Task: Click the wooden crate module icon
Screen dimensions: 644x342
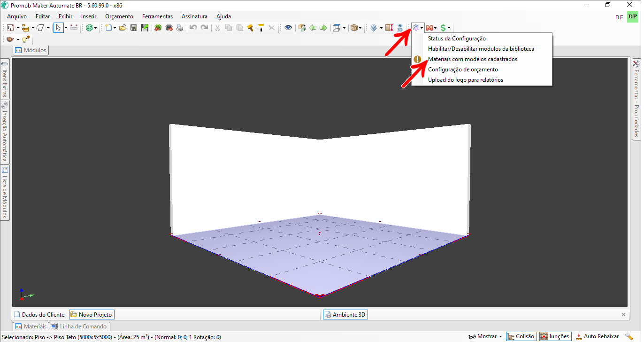Action: [x=354, y=28]
